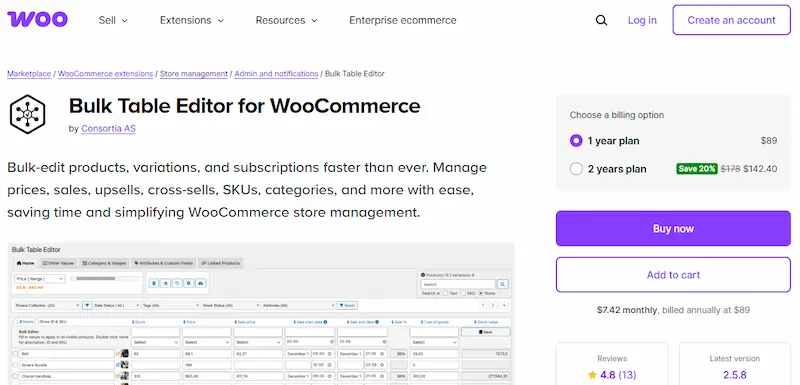This screenshot has height=385, width=800.
Task: Click the Marketplace breadcrumb link
Action: (29, 73)
